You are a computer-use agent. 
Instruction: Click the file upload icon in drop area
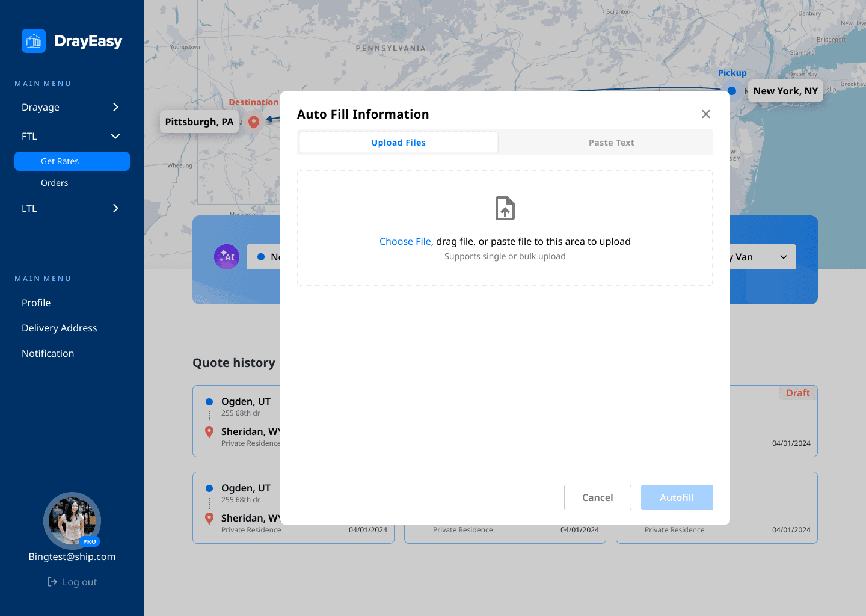(505, 208)
